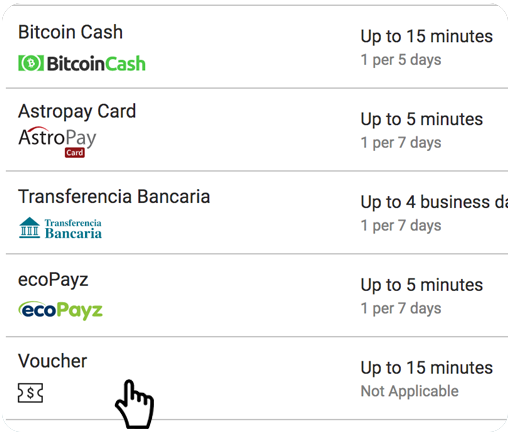Select the Astropay Card method title

pyautogui.click(x=77, y=111)
